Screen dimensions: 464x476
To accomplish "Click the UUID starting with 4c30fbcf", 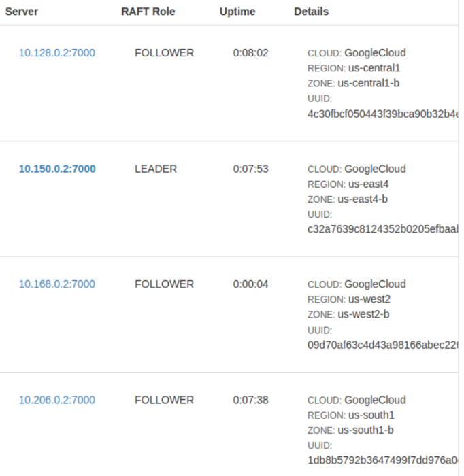I will point(382,114).
